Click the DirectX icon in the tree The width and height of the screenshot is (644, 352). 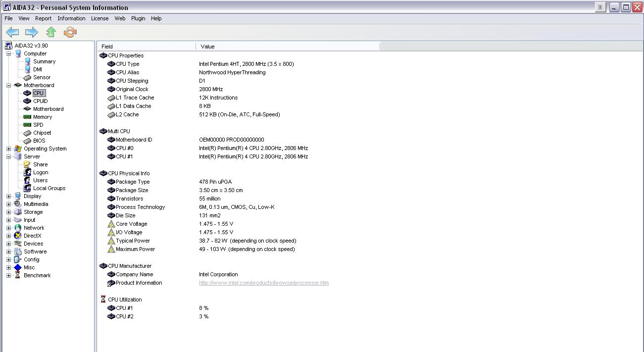(18, 236)
